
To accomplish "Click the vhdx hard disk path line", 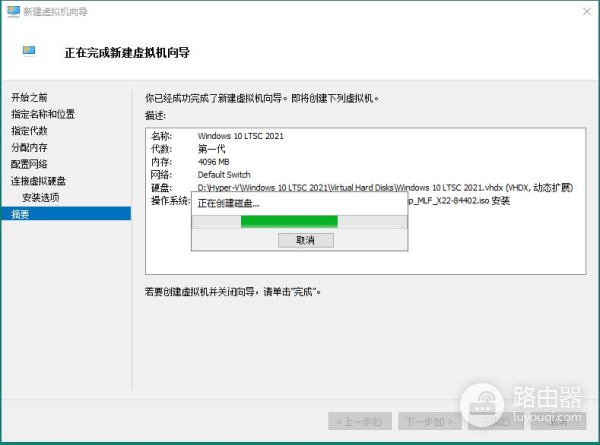I will pos(385,187).
